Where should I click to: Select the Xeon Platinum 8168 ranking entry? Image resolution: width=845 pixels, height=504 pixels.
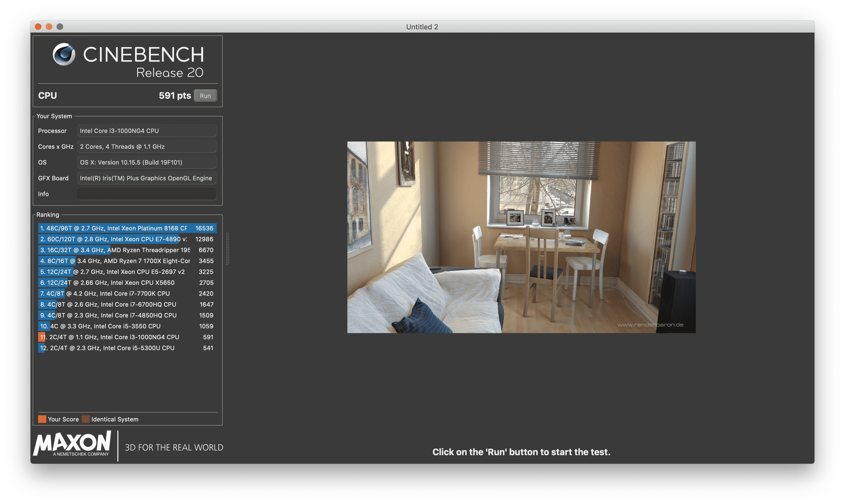(126, 228)
